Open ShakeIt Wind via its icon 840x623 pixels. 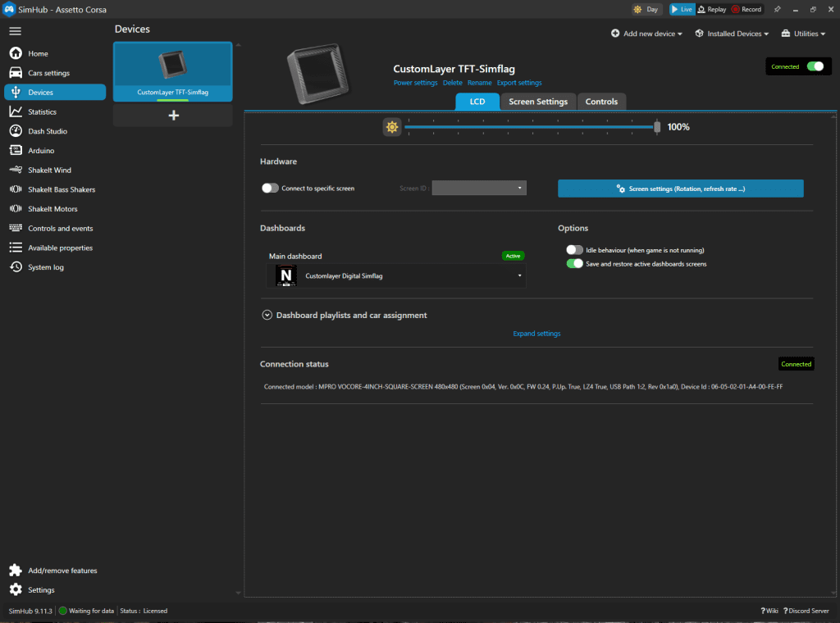pos(15,171)
